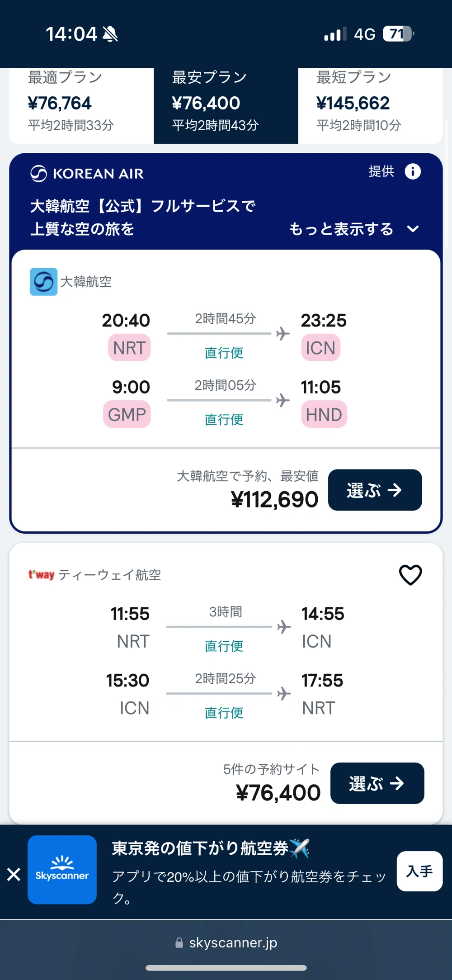Image resolution: width=452 pixels, height=980 pixels.
Task: Expand "もっと表示する" in Korean Air ad
Action: pos(341,229)
